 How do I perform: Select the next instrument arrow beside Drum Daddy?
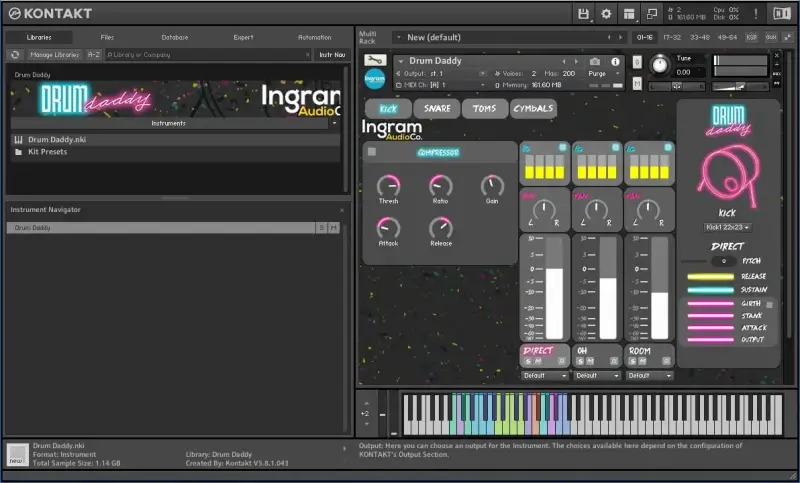click(577, 61)
